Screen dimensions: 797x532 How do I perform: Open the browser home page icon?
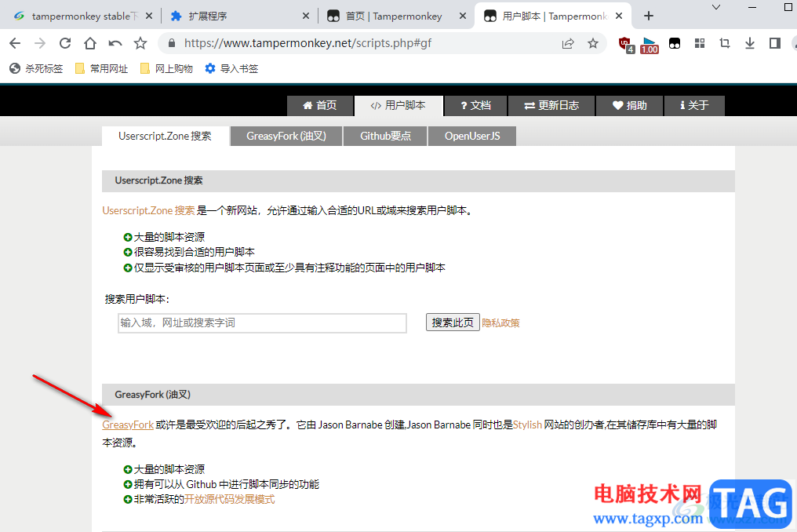tap(90, 43)
